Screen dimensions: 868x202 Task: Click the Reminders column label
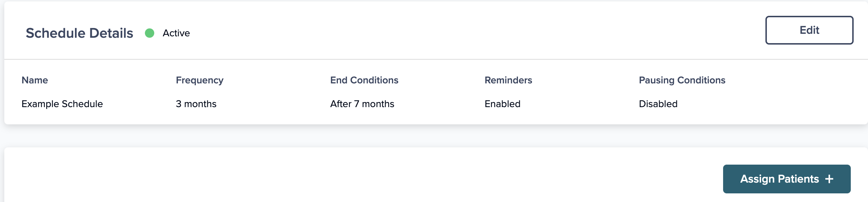coord(508,80)
